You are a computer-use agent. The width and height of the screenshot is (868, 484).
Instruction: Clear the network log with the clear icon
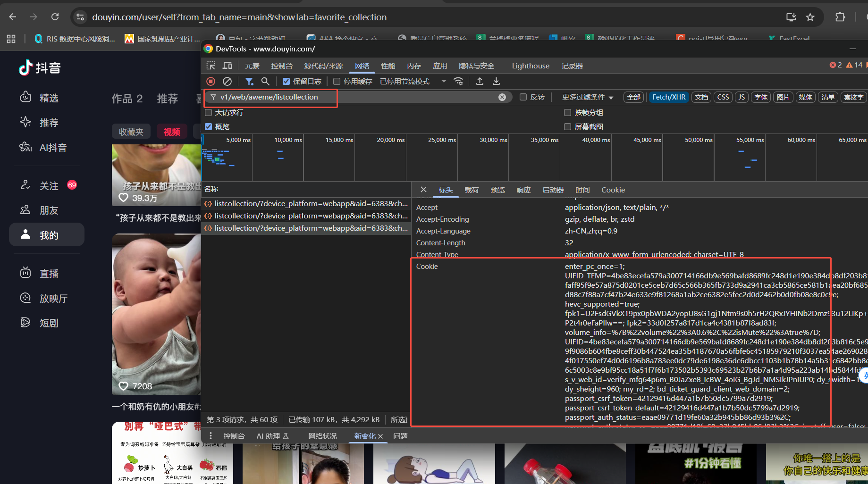click(227, 81)
